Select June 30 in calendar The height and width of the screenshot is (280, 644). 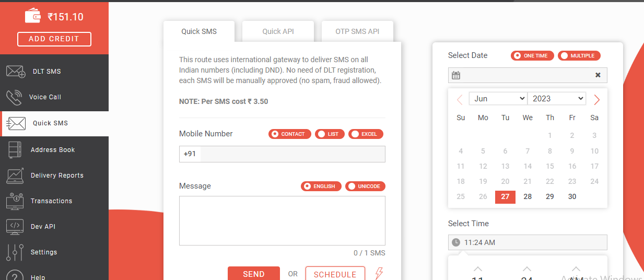click(x=572, y=197)
